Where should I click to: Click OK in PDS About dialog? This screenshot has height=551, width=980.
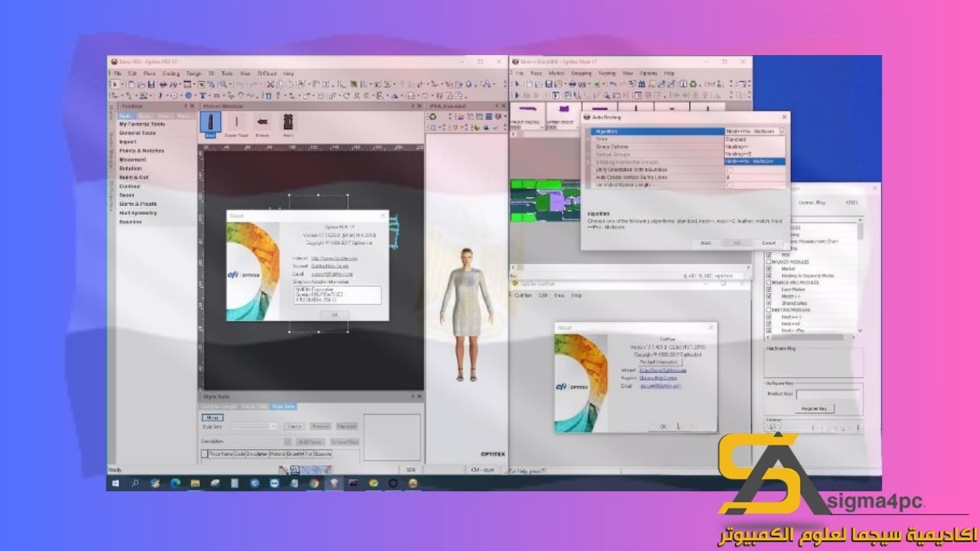pos(334,314)
